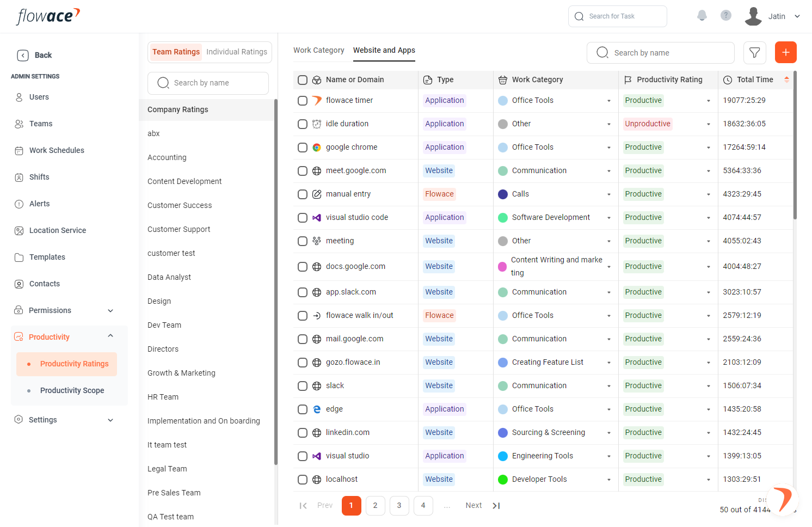The height and width of the screenshot is (527, 812).
Task: Click the Software Development green color dot
Action: point(503,218)
